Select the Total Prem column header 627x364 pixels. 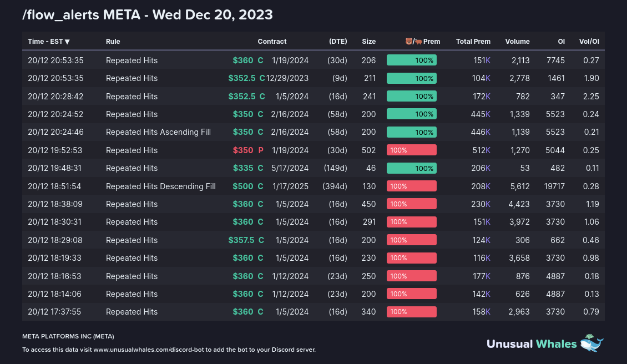point(473,42)
